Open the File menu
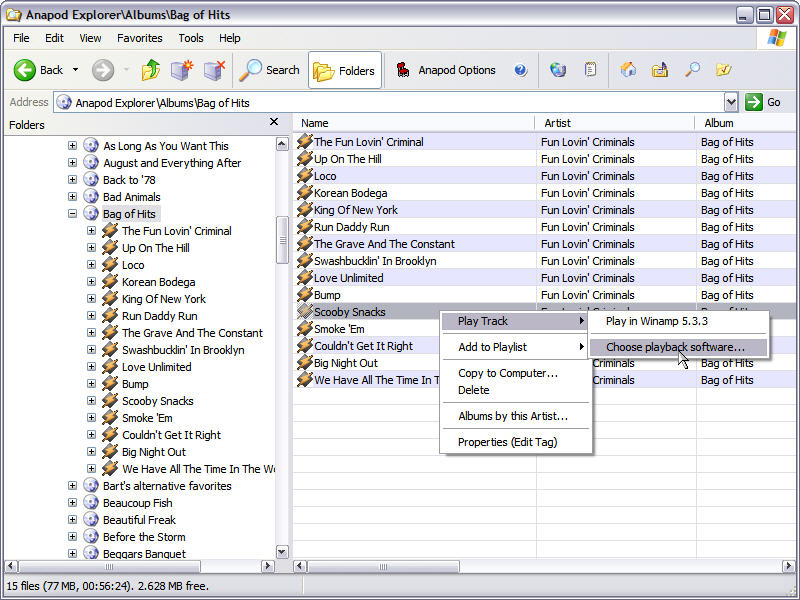Viewport: 800px width, 600px height. point(21,38)
